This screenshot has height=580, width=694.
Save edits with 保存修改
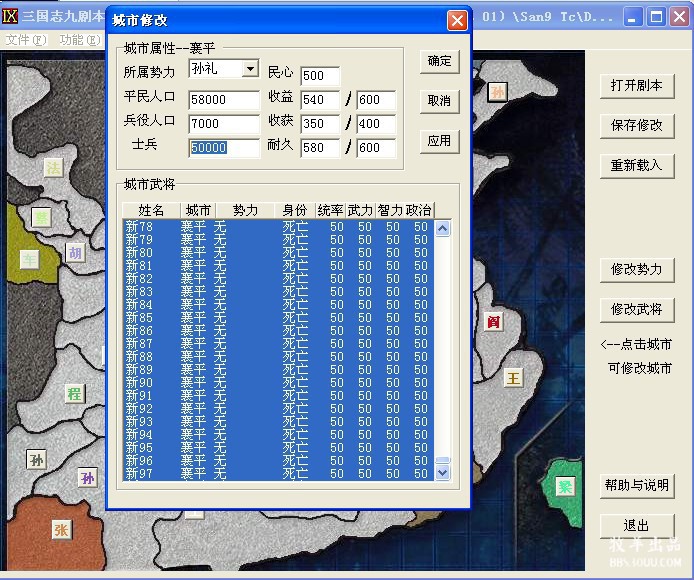637,126
